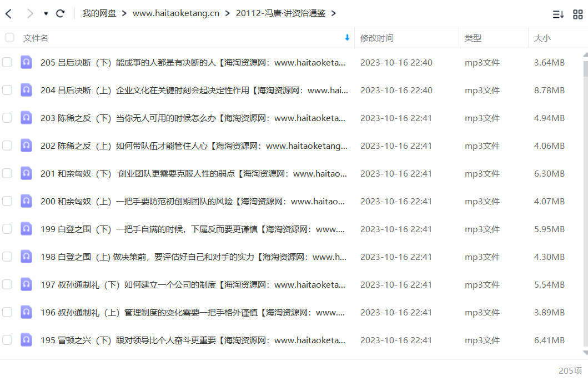Image resolution: width=588 pixels, height=381 pixels.
Task: Click the mp3 icon for file 205
Action: [x=26, y=62]
